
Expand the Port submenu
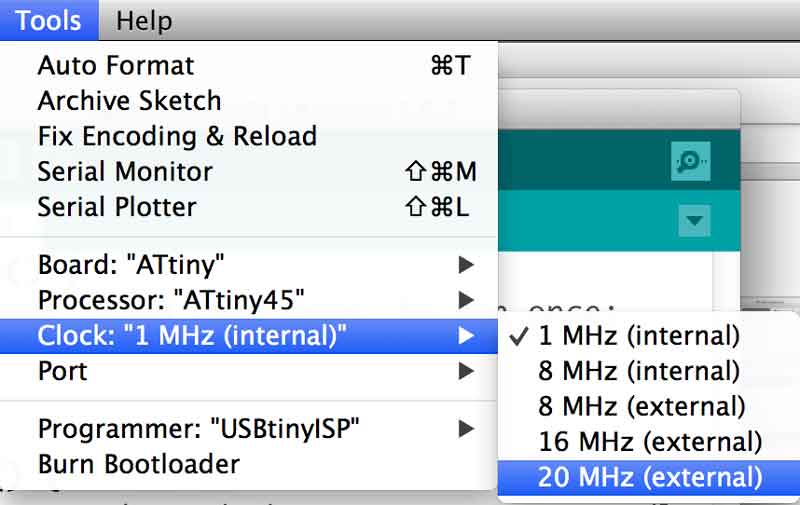click(x=248, y=371)
